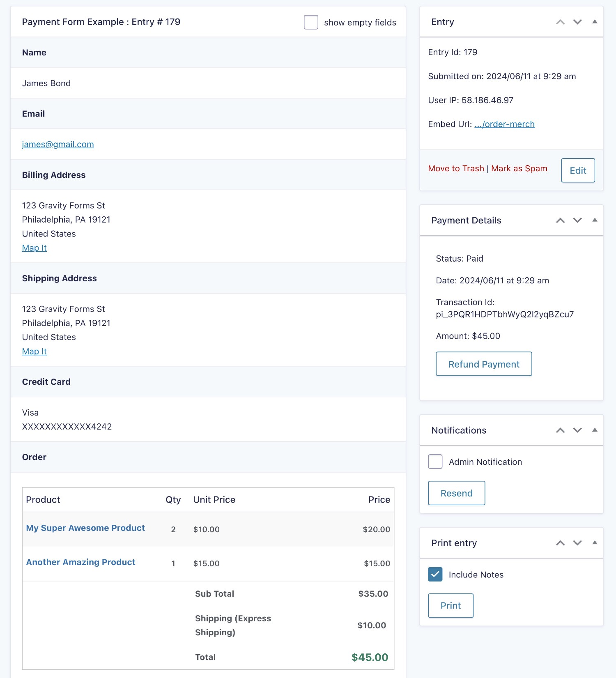
Task: Uncheck the Include Notes checkbox
Action: [x=435, y=574]
